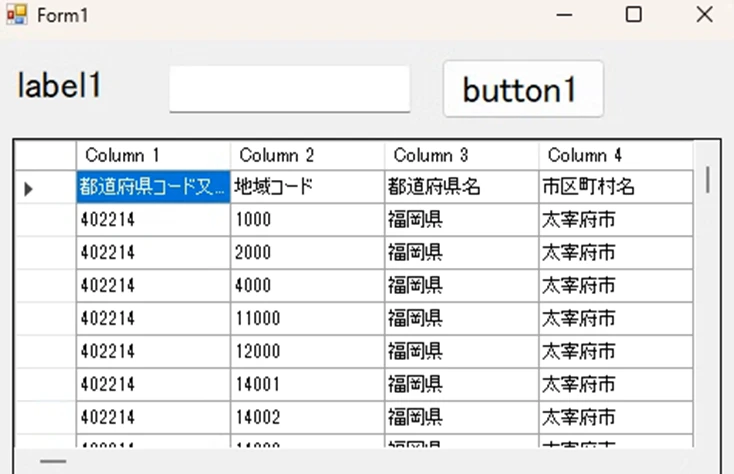This screenshot has width=734, height=474.
Task: Select the row header for the 2000 row
Action: [x=46, y=253]
